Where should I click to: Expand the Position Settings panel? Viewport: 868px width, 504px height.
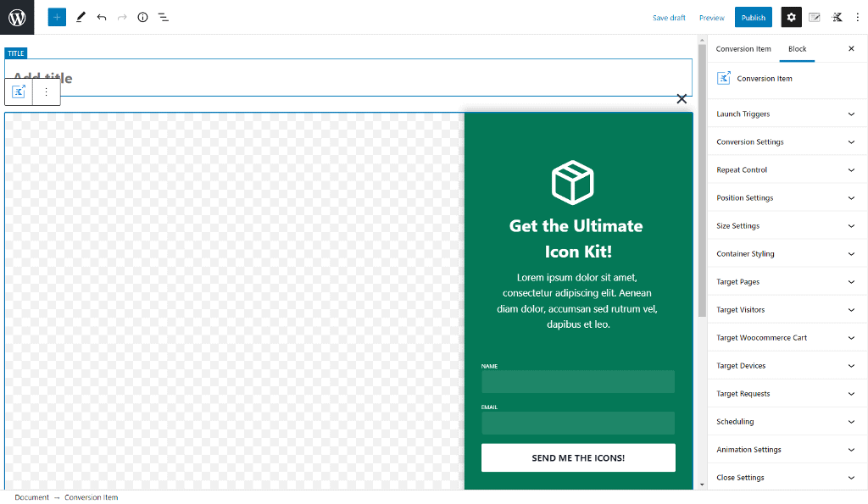coord(784,197)
